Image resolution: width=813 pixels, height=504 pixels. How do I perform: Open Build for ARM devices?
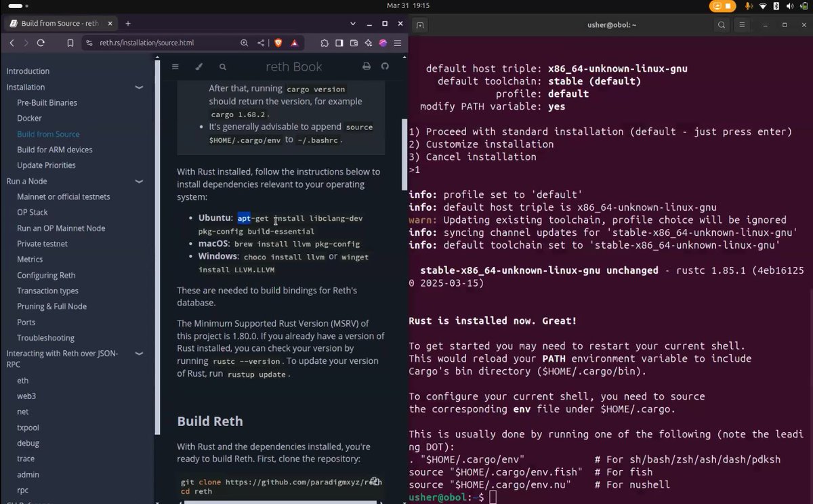tap(54, 150)
